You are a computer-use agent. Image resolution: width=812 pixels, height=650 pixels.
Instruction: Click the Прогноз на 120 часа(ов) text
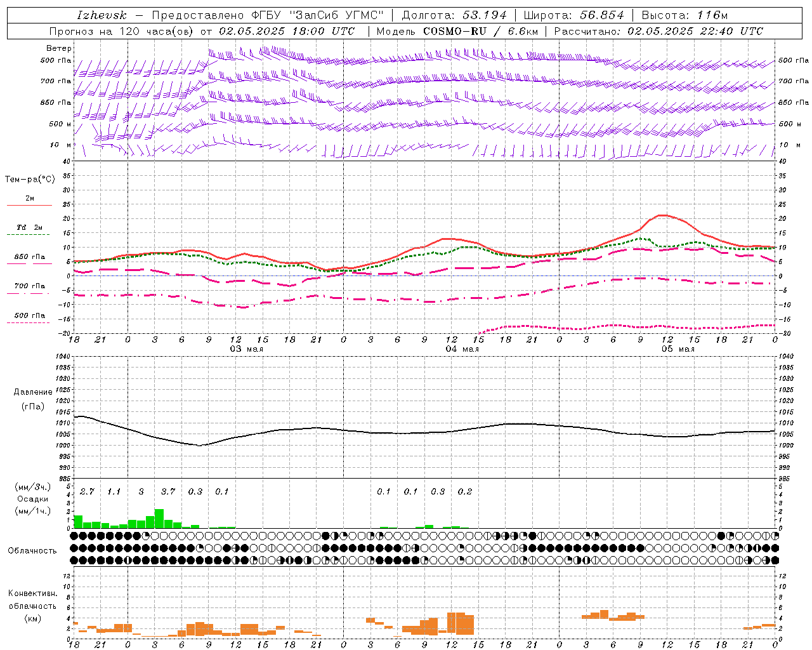click(122, 31)
